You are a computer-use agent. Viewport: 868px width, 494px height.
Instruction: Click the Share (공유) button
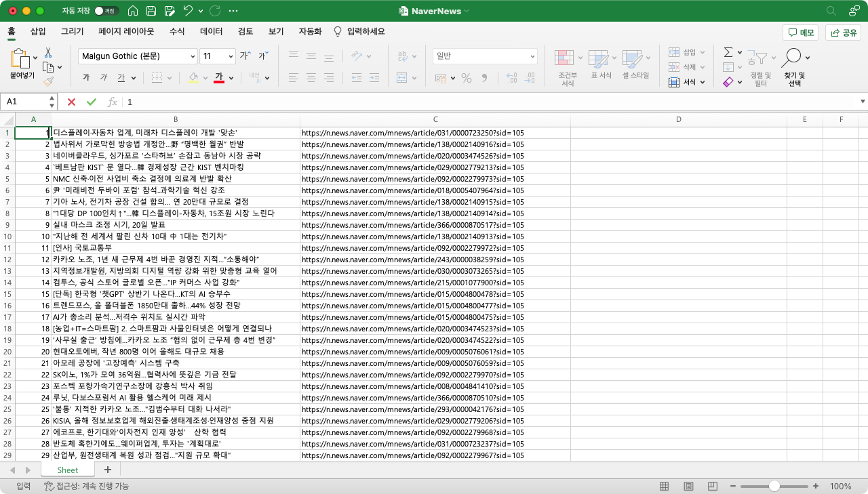pos(843,32)
